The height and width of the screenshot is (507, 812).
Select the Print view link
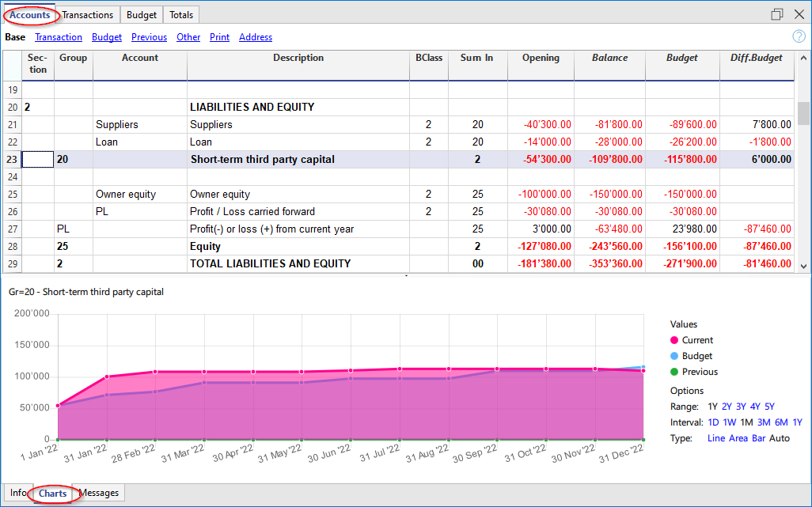[219, 37]
